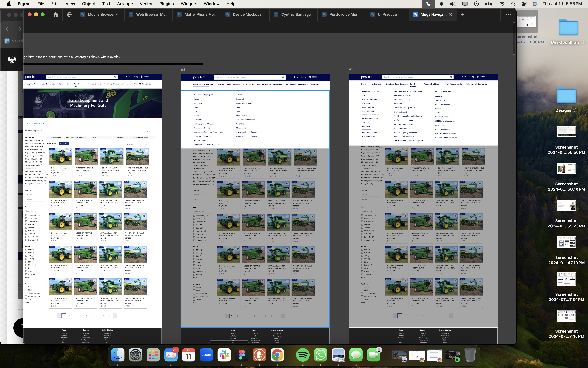Open WhatsApp from the Dock
Screen dimensions: 588x368
coord(320,355)
